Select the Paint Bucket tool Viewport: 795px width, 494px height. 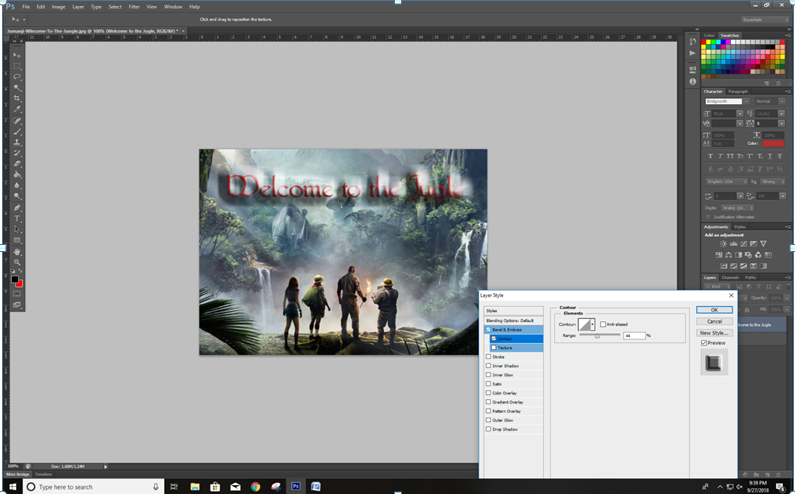tap(17, 174)
